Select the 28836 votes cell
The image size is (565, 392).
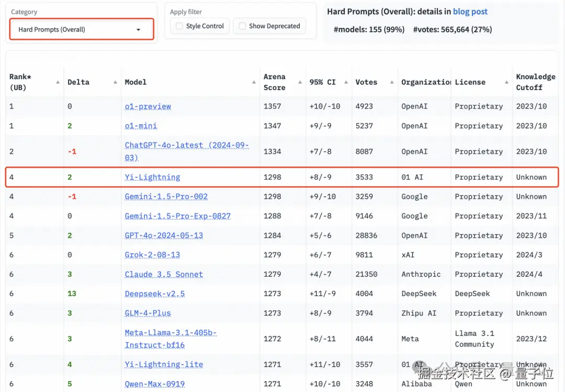[366, 236]
